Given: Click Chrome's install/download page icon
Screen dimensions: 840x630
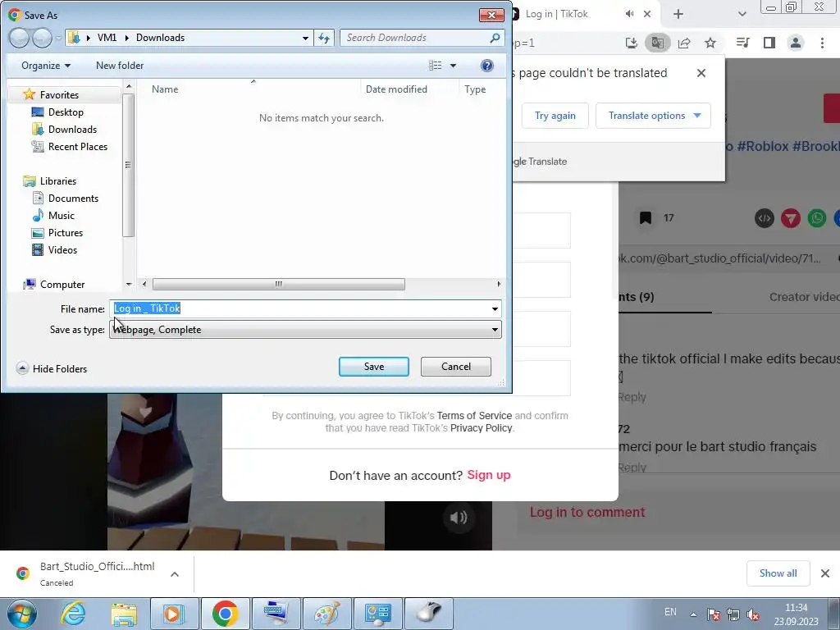Looking at the screenshot, I should pos(632,43).
